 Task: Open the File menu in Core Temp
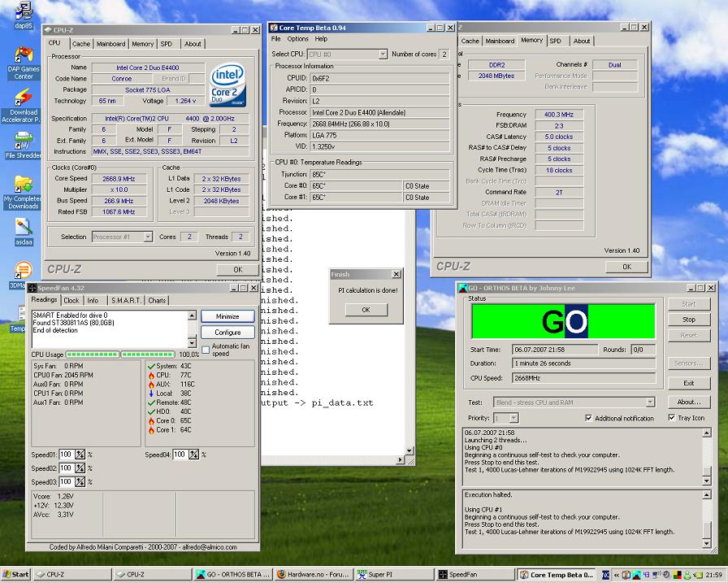pyautogui.click(x=275, y=39)
